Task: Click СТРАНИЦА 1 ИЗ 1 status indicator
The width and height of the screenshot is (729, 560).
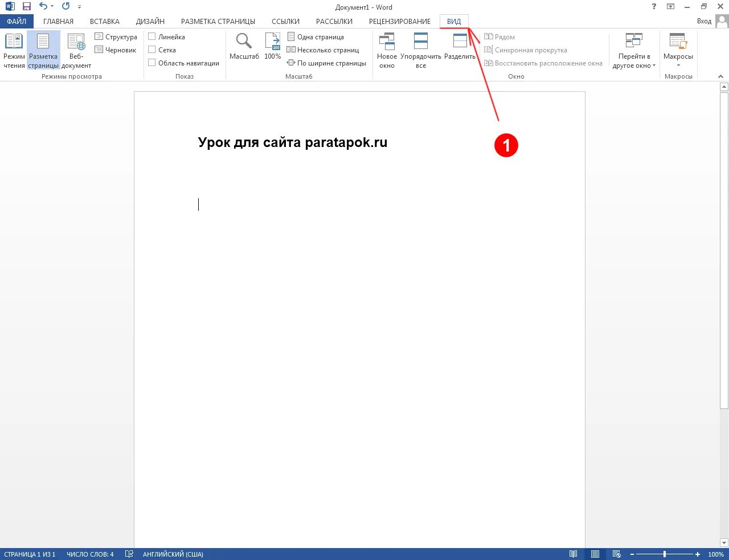Action: (x=30, y=554)
